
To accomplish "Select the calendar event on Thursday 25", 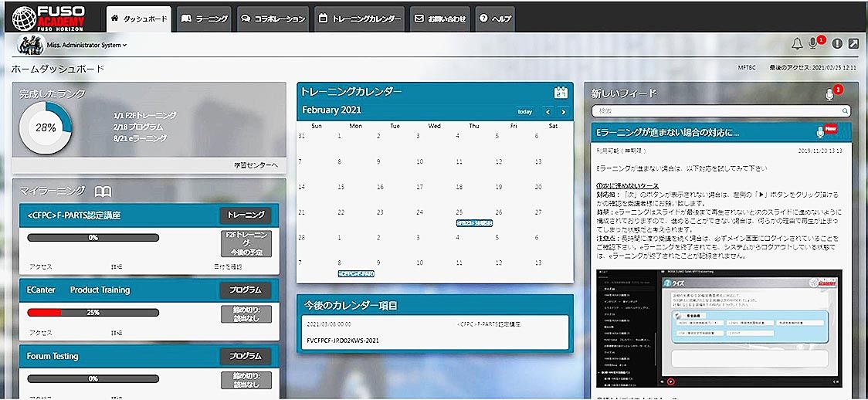I will pos(474,223).
